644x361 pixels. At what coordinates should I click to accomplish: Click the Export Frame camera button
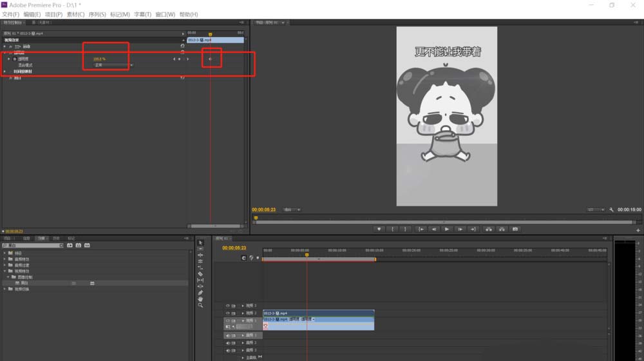[515, 229]
